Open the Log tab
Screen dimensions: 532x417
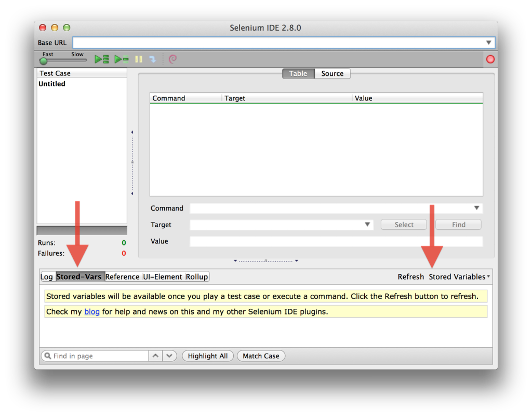[x=47, y=277]
